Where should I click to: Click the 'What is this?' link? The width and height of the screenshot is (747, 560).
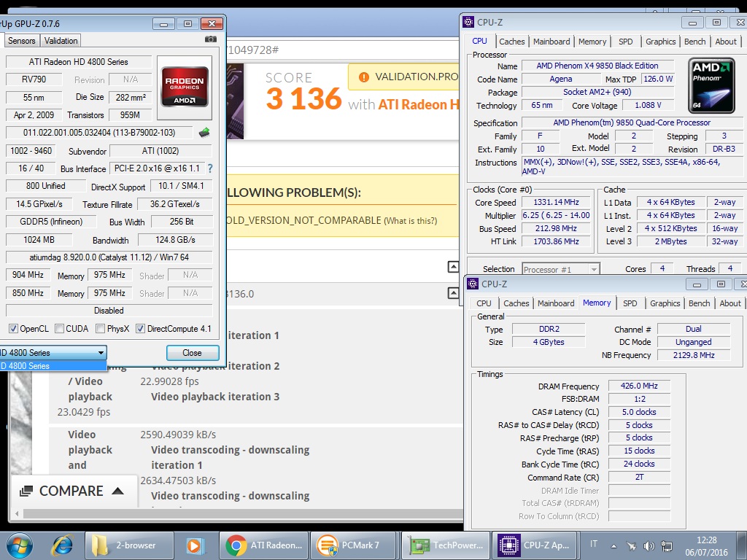[410, 220]
